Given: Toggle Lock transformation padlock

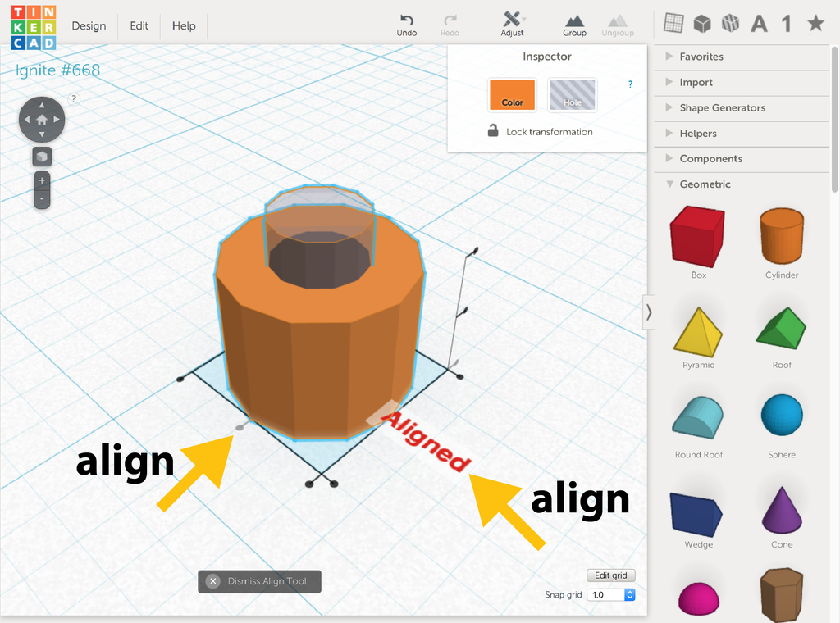Looking at the screenshot, I should (x=493, y=130).
